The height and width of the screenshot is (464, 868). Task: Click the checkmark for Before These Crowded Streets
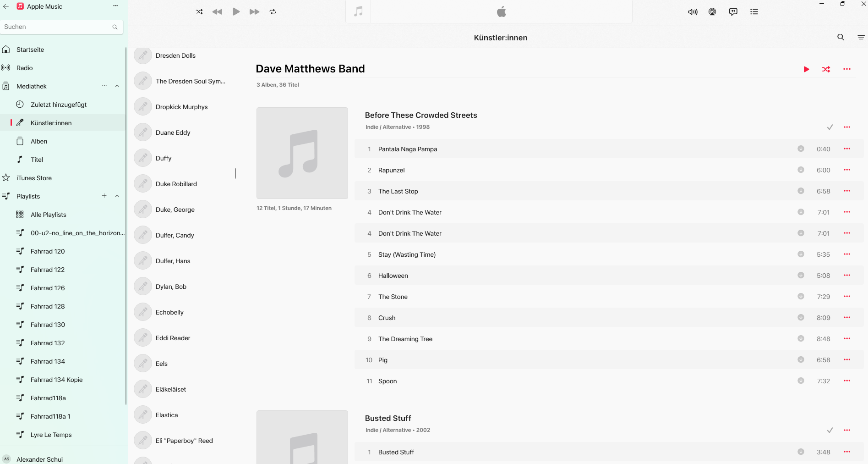[x=830, y=127]
